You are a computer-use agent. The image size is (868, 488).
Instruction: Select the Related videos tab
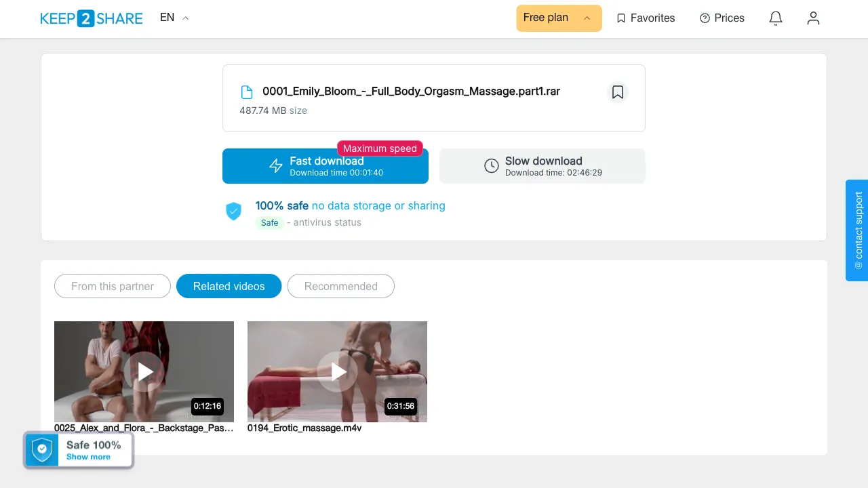[x=229, y=286]
